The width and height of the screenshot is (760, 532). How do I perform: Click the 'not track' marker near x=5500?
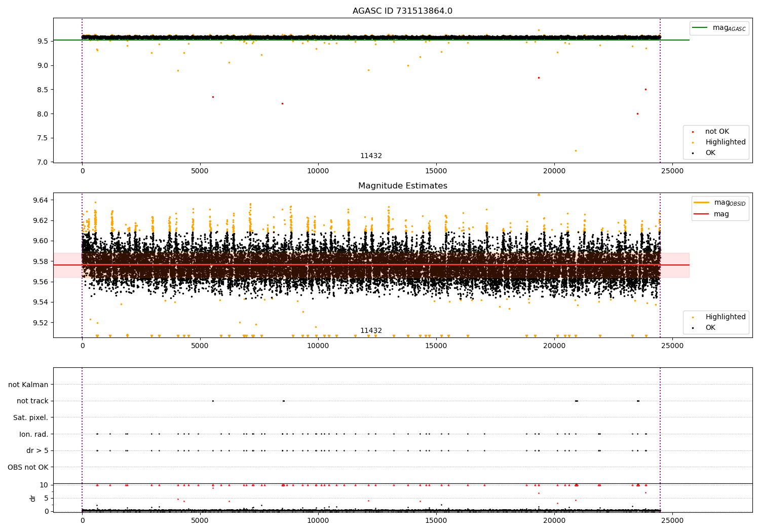click(213, 401)
